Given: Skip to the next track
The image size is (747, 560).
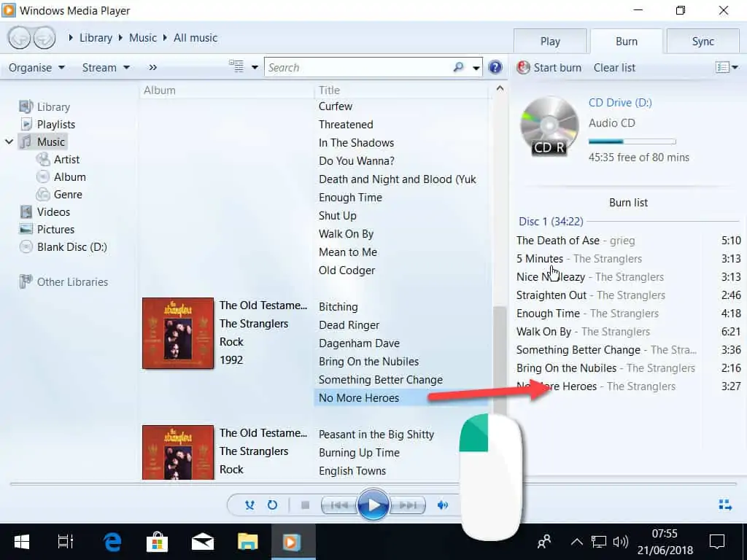Looking at the screenshot, I should coord(408,505).
